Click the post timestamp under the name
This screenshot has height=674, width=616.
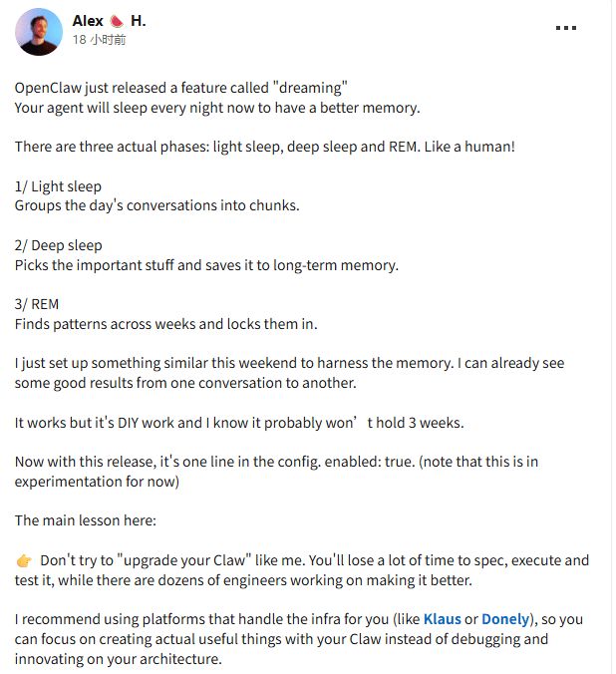tap(99, 40)
